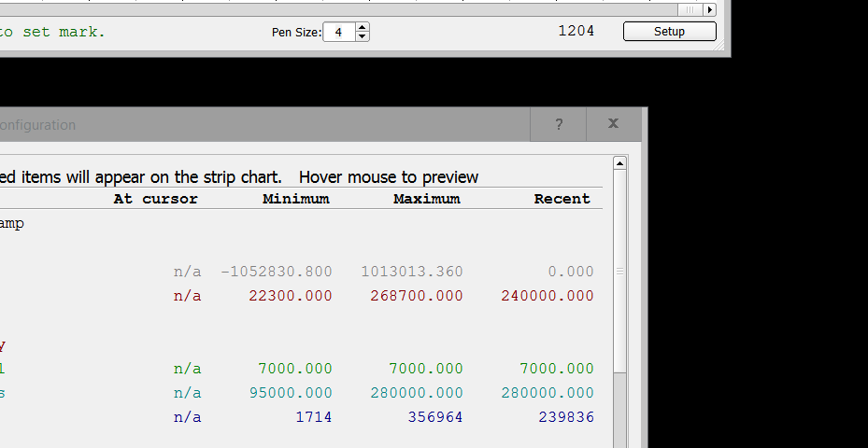
Task: Click the configuration dialog help button
Action: [559, 124]
